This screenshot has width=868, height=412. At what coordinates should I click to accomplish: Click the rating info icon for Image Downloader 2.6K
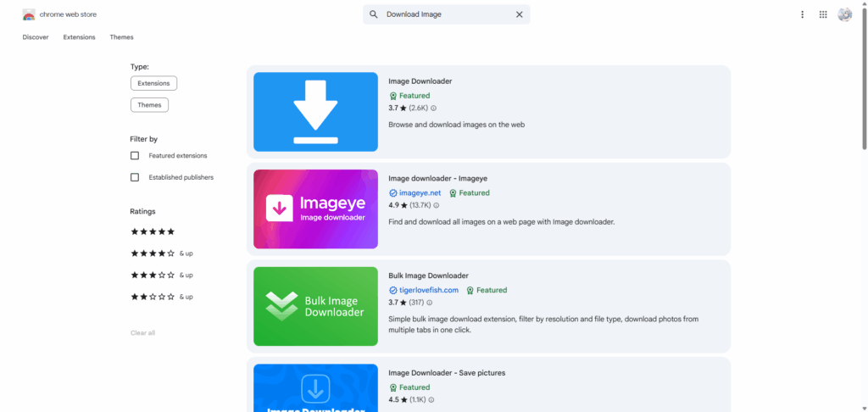[x=433, y=108]
